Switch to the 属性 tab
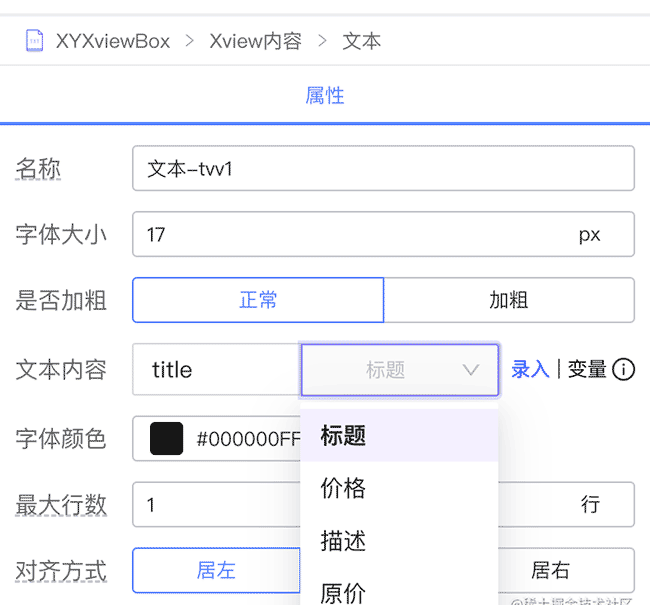This screenshot has width=650, height=605. [325, 95]
